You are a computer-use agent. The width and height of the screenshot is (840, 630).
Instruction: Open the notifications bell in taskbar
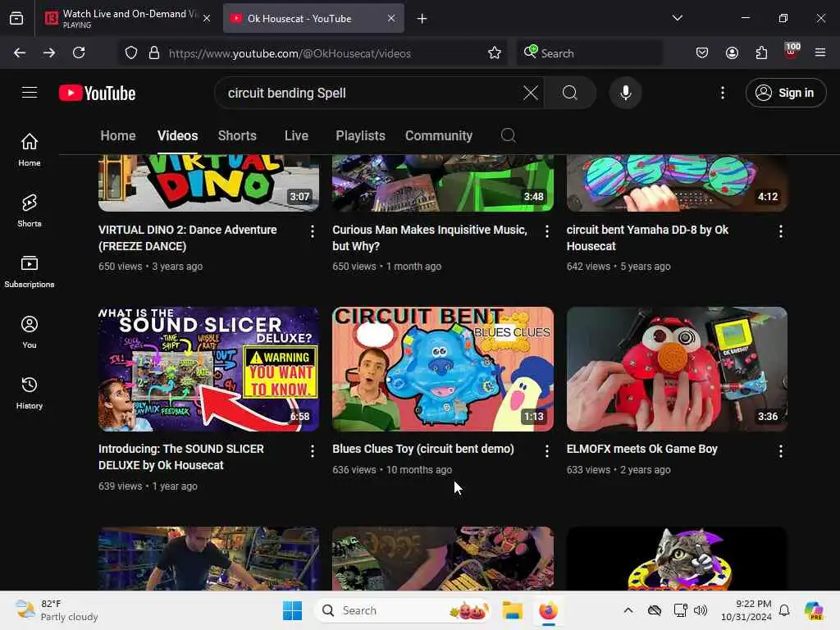[784, 610]
